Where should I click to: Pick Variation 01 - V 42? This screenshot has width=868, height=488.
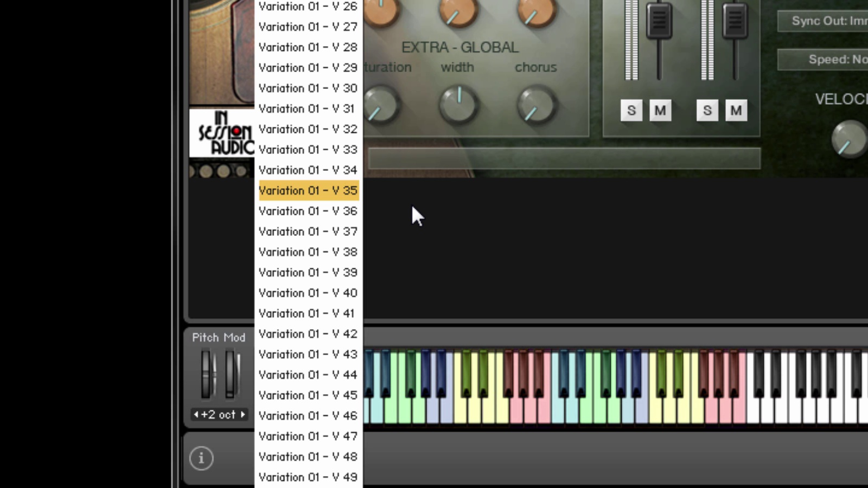pos(308,334)
